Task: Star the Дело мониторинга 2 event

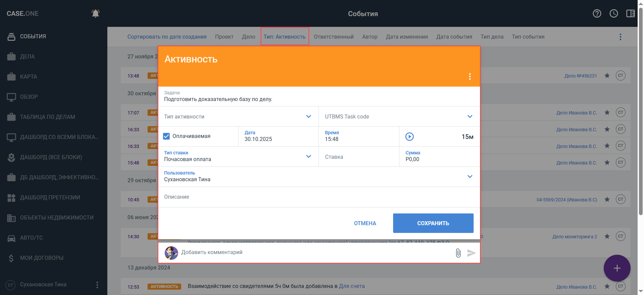Action: tap(607, 236)
